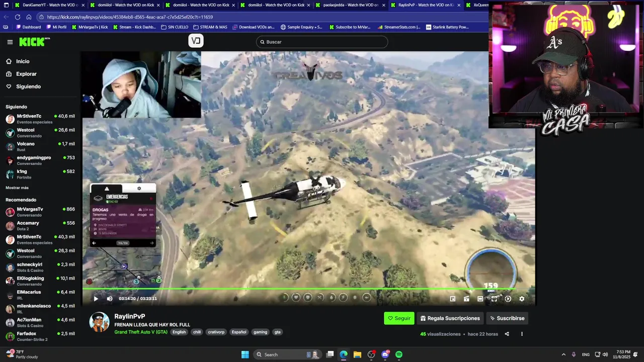Select the gaming tag
Viewport: 644px width, 362px height.
[260, 332]
